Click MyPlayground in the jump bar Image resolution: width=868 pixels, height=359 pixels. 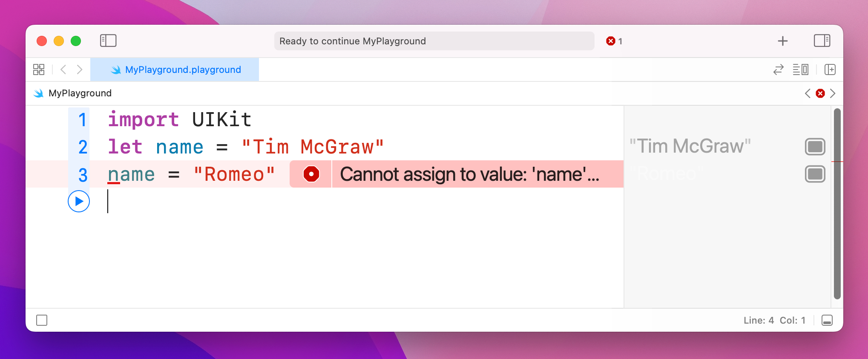point(80,93)
